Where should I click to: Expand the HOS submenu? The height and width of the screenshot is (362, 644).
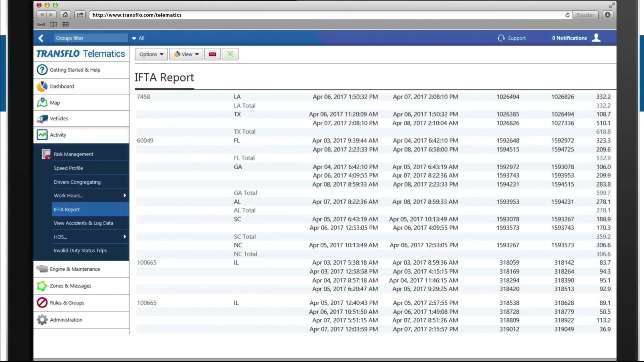pyautogui.click(x=60, y=237)
